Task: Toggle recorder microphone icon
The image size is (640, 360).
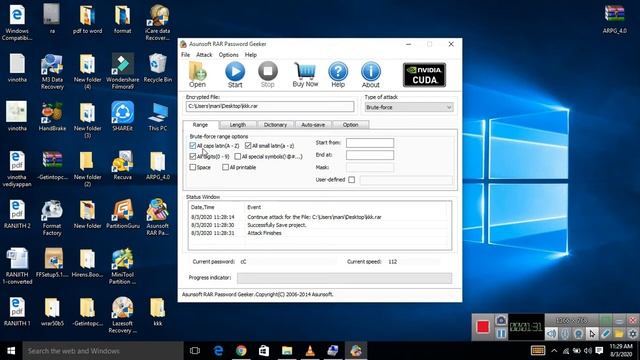Action: pyautogui.click(x=565, y=333)
